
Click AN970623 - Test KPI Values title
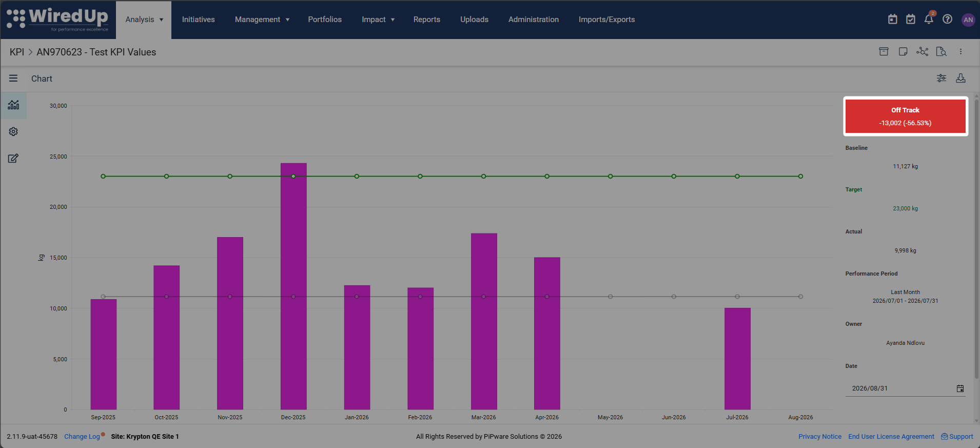click(96, 52)
